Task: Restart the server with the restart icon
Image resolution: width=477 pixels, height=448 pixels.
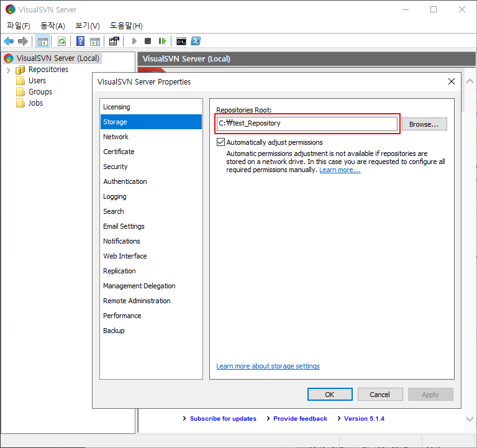Action: tap(163, 41)
